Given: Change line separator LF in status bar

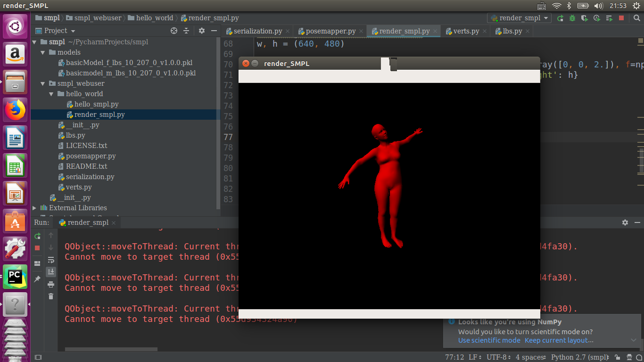Looking at the screenshot, I should coord(474,357).
